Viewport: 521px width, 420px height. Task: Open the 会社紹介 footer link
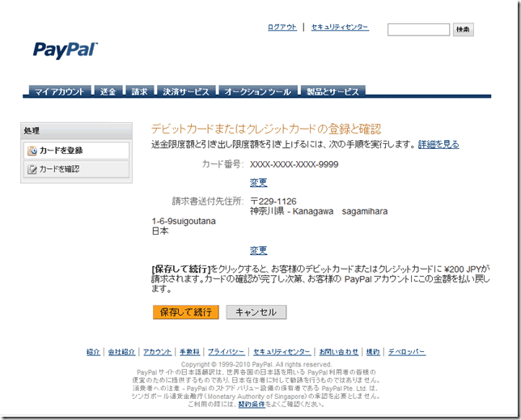tap(121, 352)
